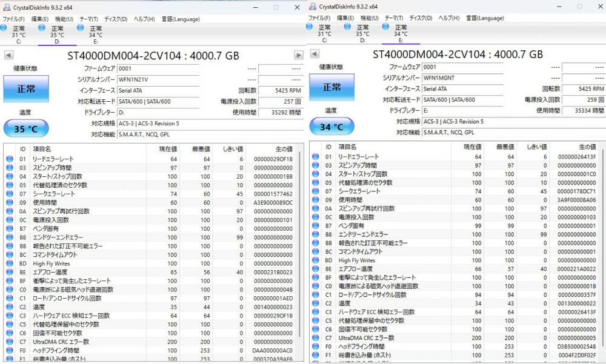This screenshot has height=364, width=606.
Task: Click status icon for ロード/アンロードサイクル回数 in right window
Action: click(x=315, y=295)
